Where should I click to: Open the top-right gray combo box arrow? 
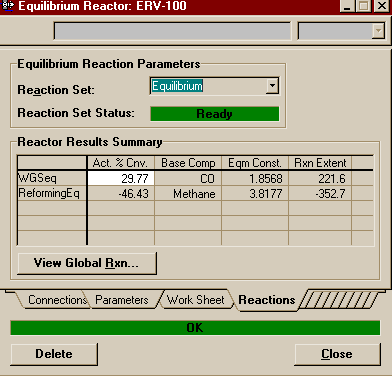click(x=378, y=31)
